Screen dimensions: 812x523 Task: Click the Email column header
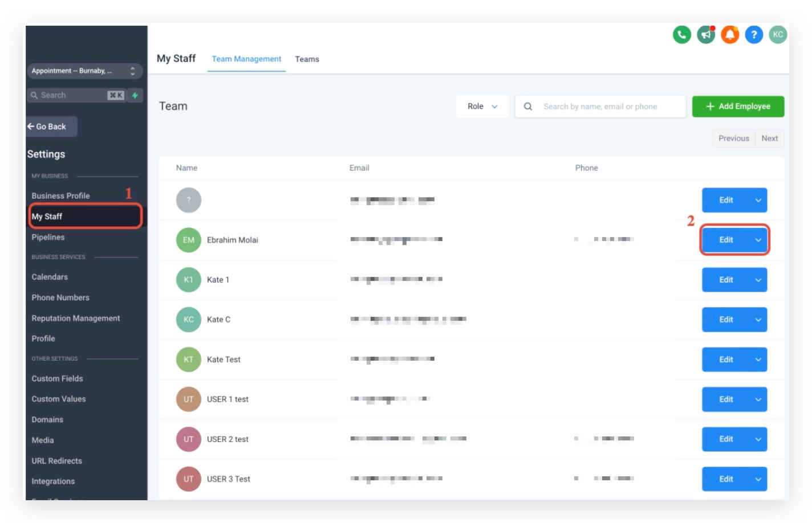pyautogui.click(x=359, y=168)
